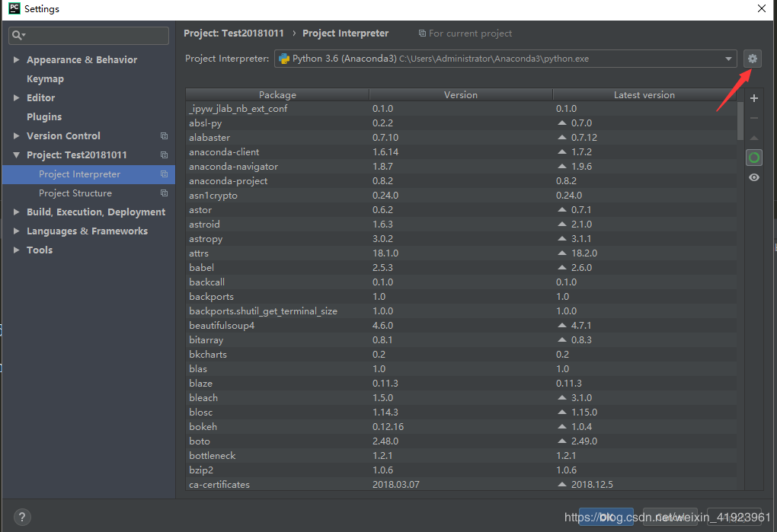The height and width of the screenshot is (532, 777).
Task: Select the ca-certificates package row
Action: [x=462, y=485]
